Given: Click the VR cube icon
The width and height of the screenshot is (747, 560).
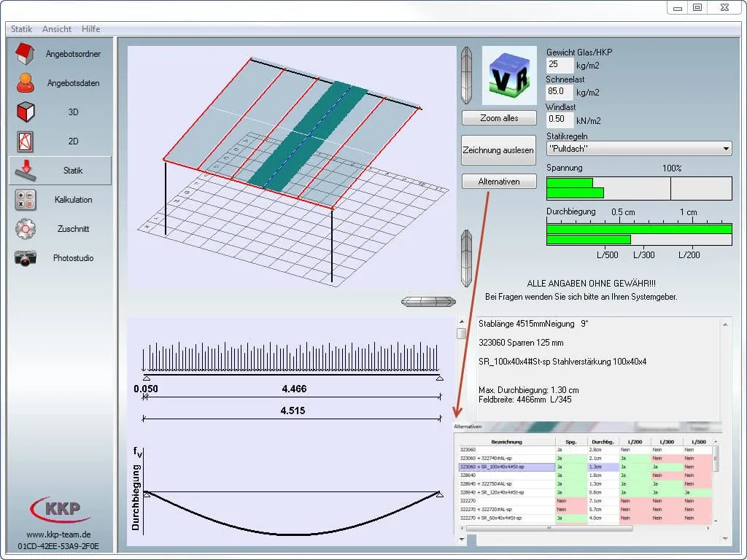Looking at the screenshot, I should (x=509, y=75).
